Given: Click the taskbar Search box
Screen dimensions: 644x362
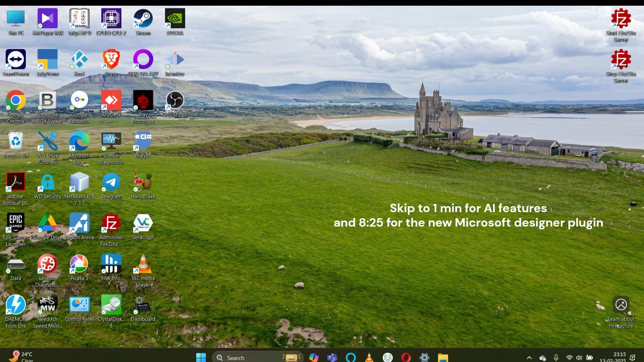Looking at the screenshot, I should (258, 358).
